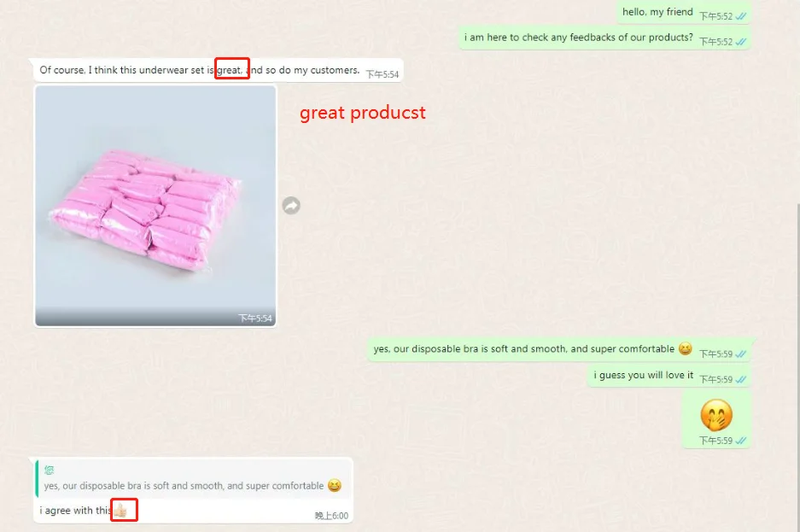Click the laughing emoji after 'super comfortable'
The height and width of the screenshot is (532, 800).
[686, 348]
